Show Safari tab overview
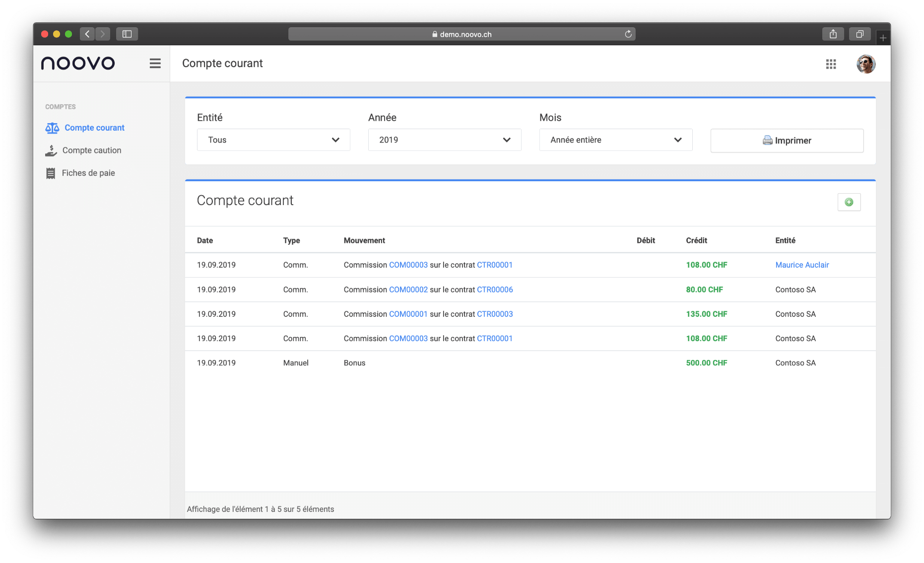 (x=859, y=34)
